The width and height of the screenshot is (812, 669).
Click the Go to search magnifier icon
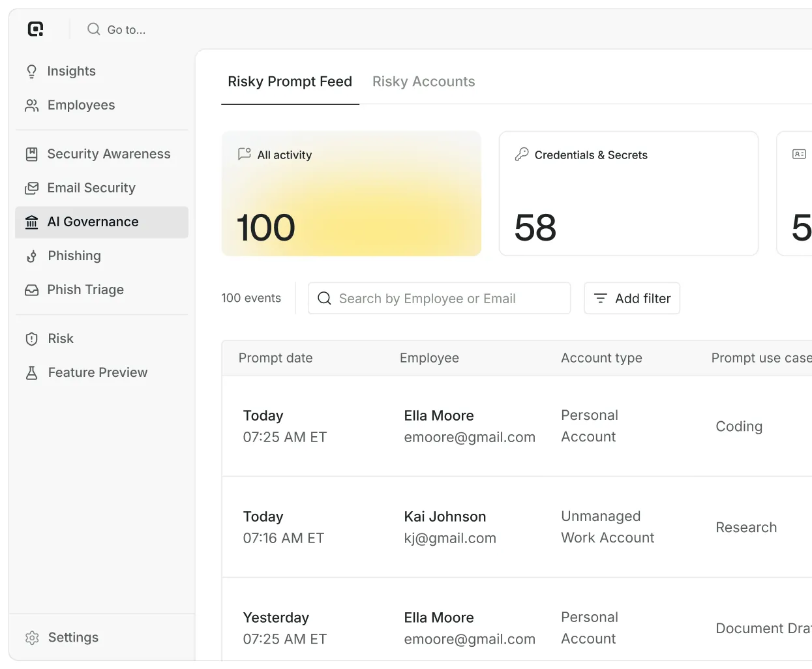tap(94, 29)
